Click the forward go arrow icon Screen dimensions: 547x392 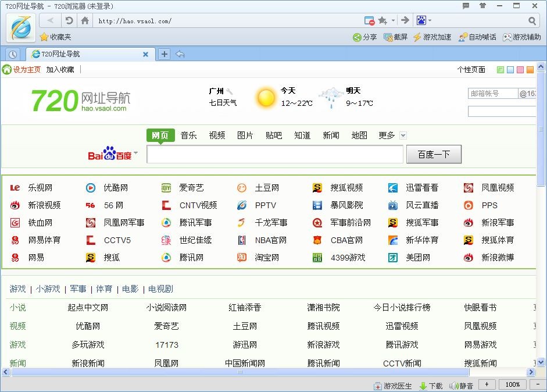(x=405, y=20)
